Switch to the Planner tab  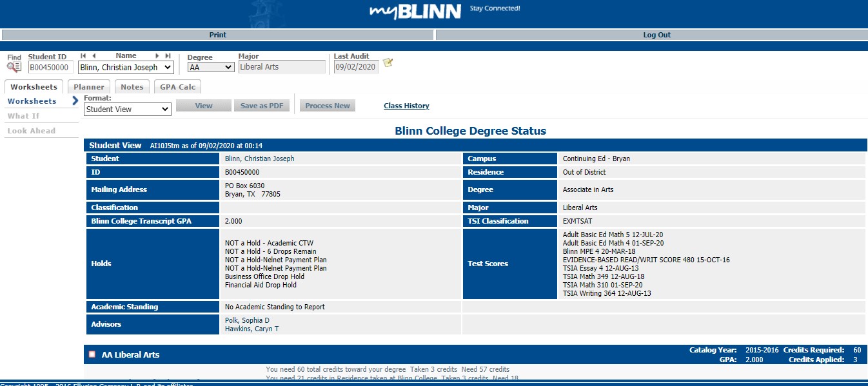click(88, 86)
